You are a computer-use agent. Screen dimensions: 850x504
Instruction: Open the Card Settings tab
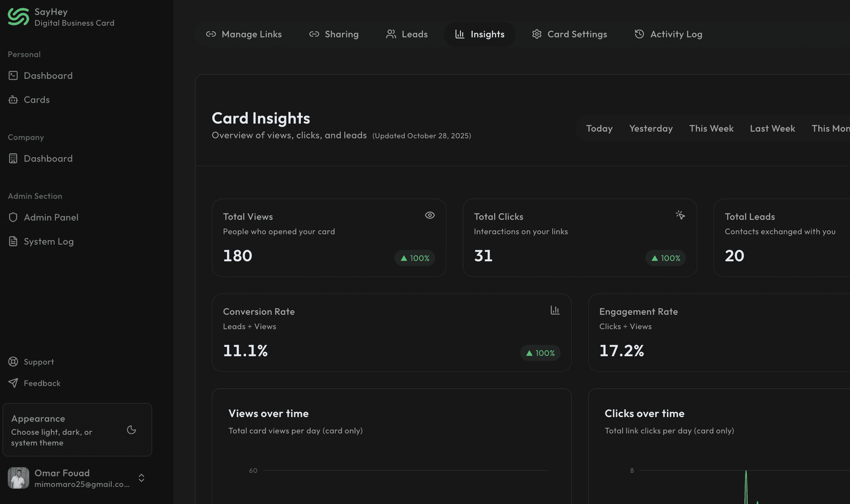coord(569,34)
